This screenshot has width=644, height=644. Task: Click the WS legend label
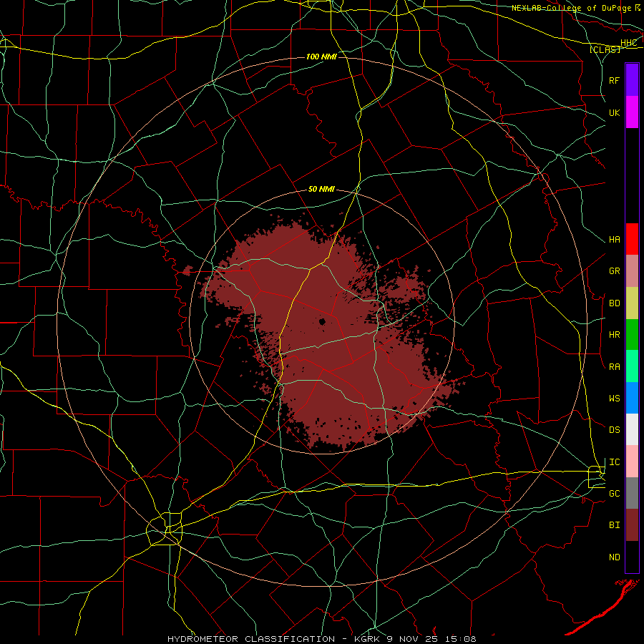(614, 399)
